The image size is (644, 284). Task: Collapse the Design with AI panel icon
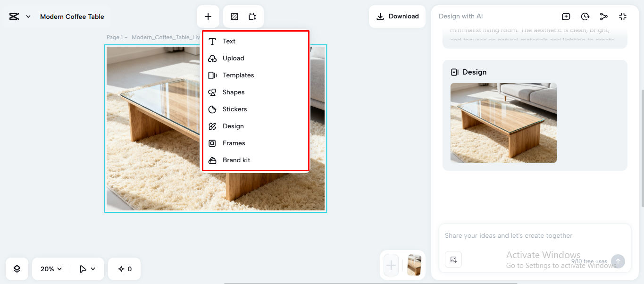[x=623, y=17]
